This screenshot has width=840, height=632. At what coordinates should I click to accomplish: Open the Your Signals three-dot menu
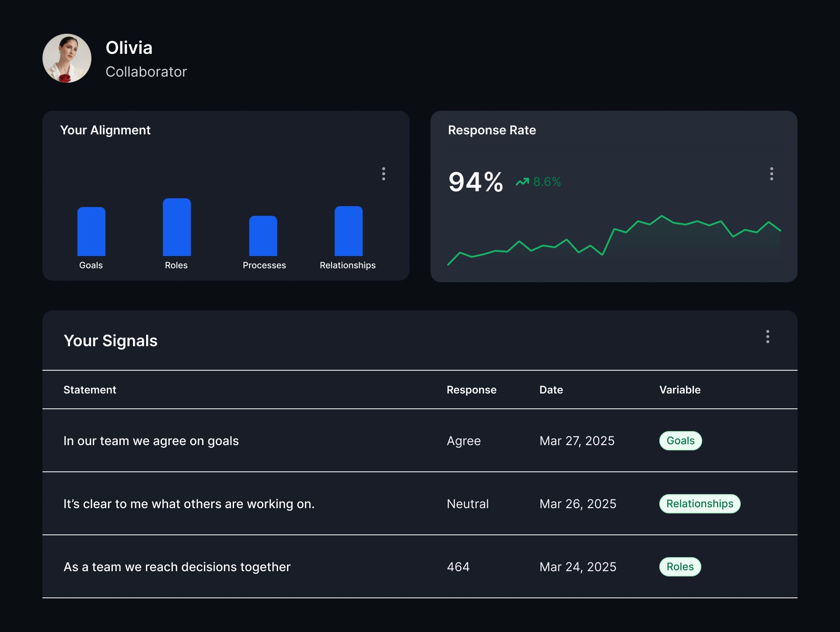(x=768, y=337)
